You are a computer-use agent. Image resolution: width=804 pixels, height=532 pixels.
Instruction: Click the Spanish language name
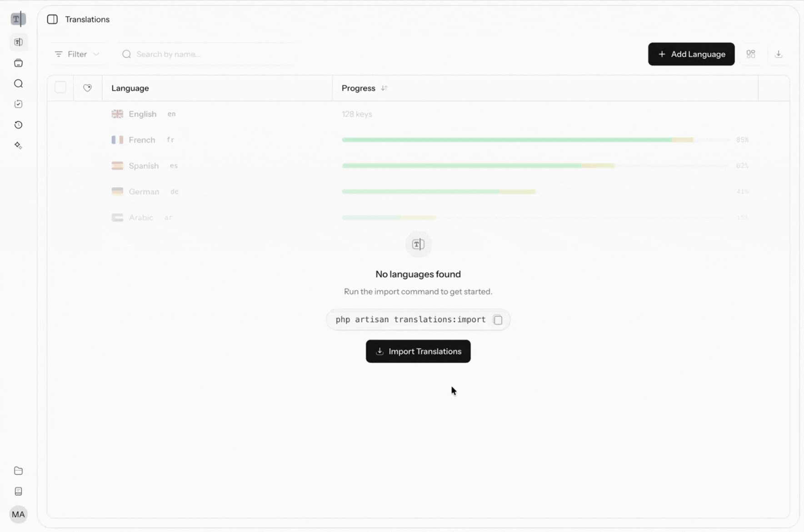(x=144, y=166)
